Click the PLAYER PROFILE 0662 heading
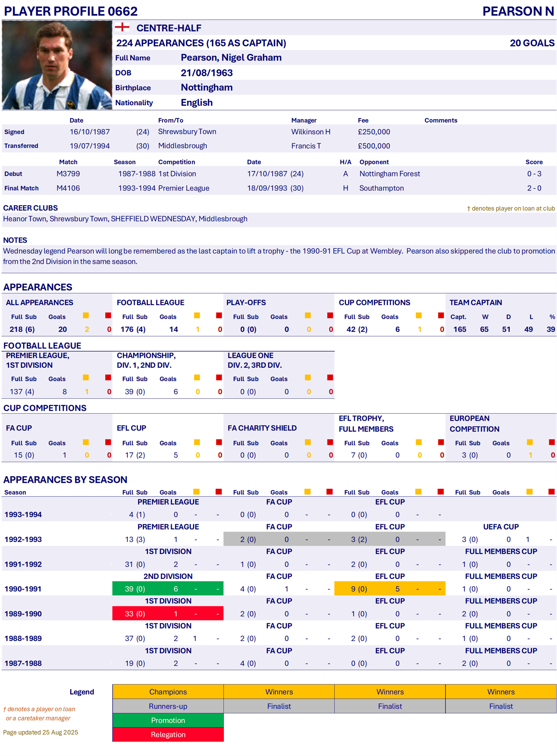The width and height of the screenshot is (557, 756). (x=71, y=11)
